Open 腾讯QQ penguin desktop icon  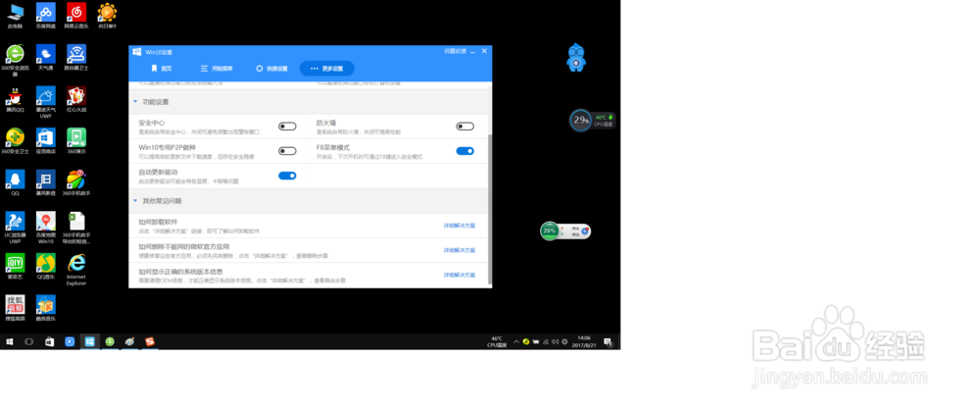point(15,99)
